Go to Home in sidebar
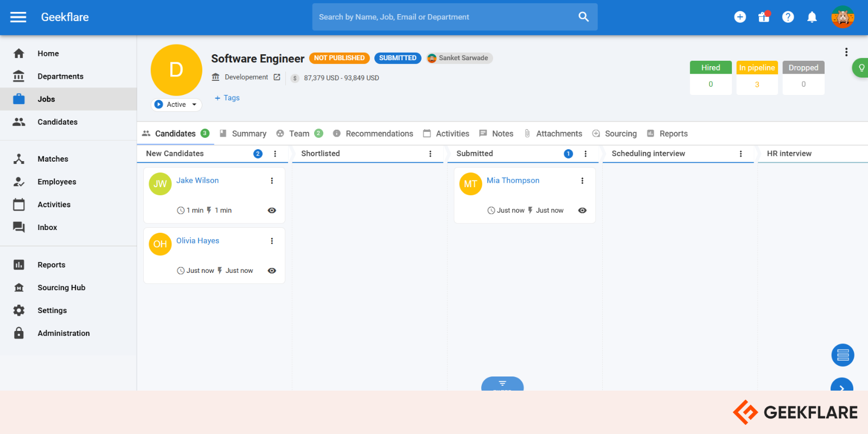This screenshot has height=434, width=868. tap(68, 53)
